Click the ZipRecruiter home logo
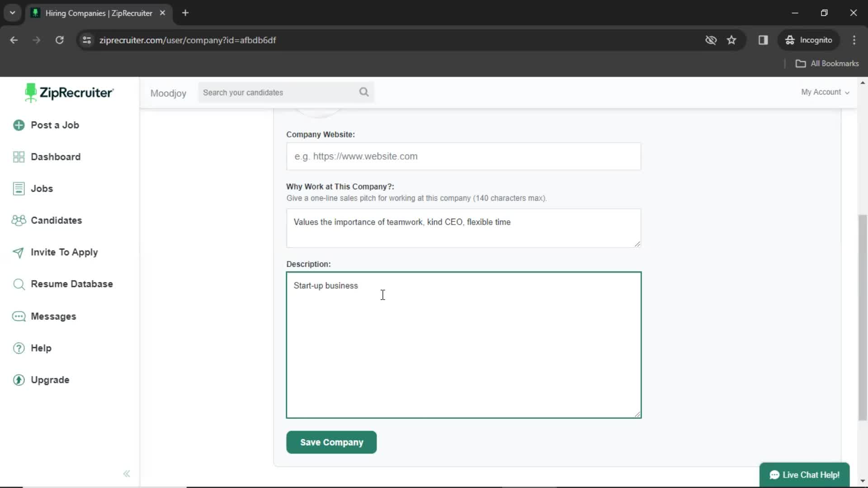 (69, 92)
